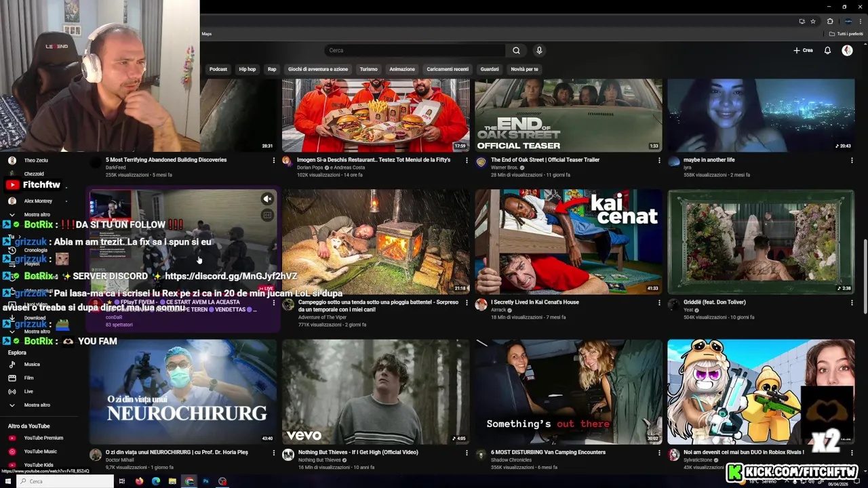Open Dorian Popa channel avatar
868x488 pixels.
[288, 161]
